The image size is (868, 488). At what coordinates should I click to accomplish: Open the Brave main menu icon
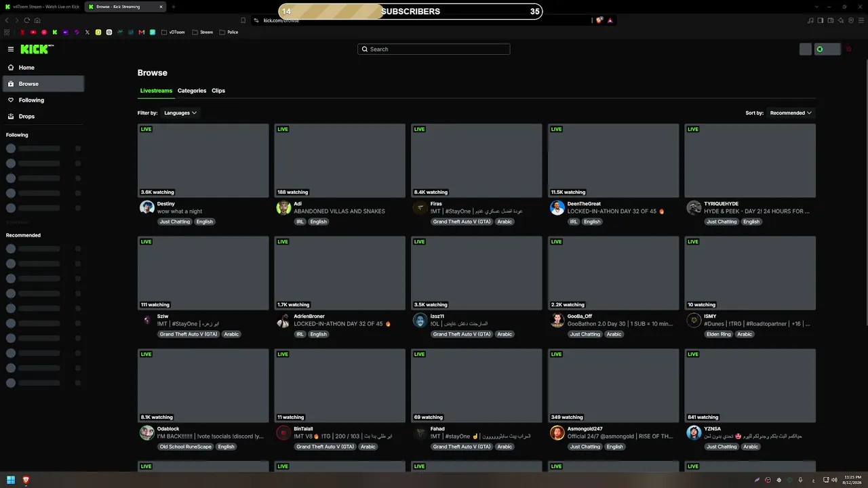pos(861,20)
